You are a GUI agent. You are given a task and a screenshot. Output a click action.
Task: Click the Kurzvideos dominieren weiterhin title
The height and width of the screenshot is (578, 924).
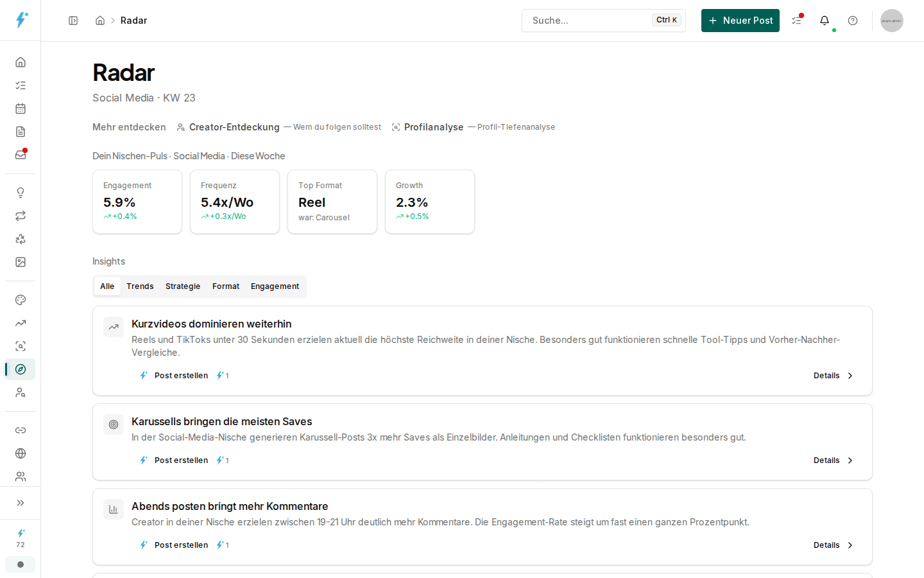click(212, 324)
